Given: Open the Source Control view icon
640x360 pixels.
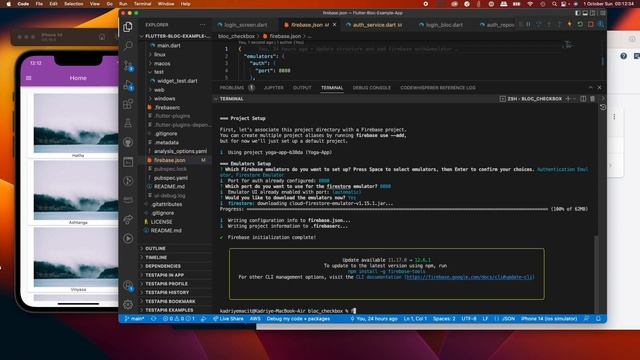Looking at the screenshot, I should coord(128,65).
